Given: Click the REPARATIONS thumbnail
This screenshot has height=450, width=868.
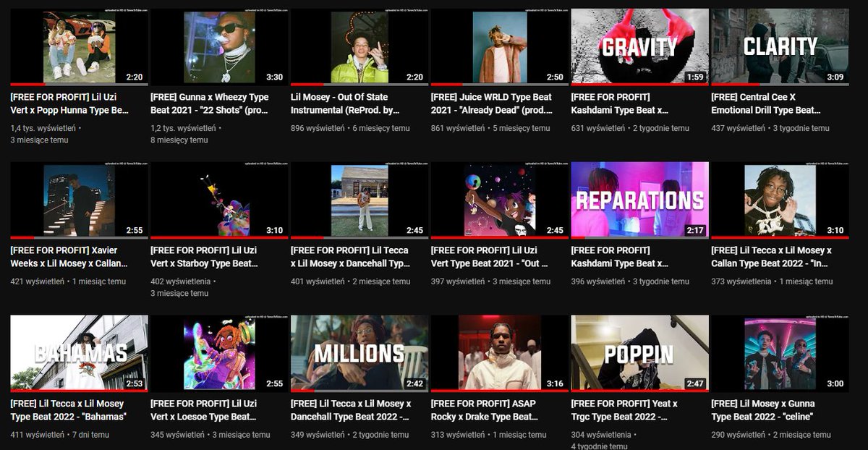Looking at the screenshot, I should (x=640, y=200).
